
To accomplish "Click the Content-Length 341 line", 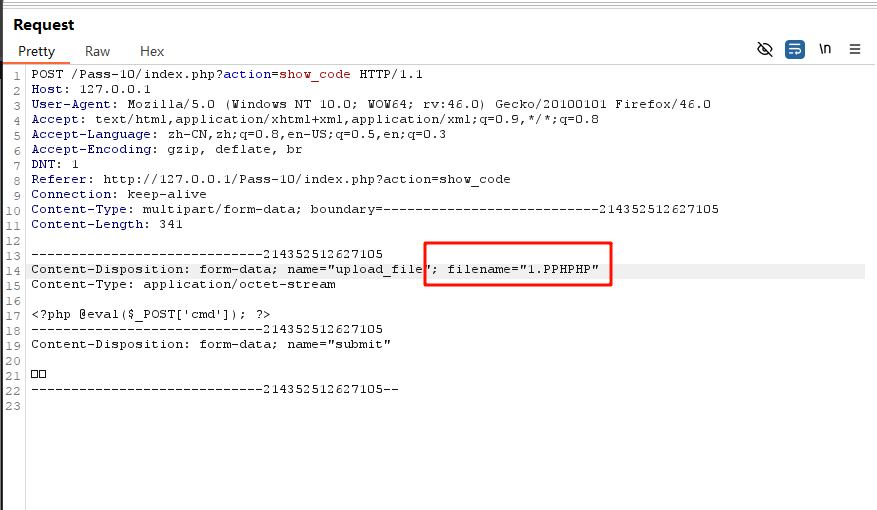I will pyautogui.click(x=107, y=225).
